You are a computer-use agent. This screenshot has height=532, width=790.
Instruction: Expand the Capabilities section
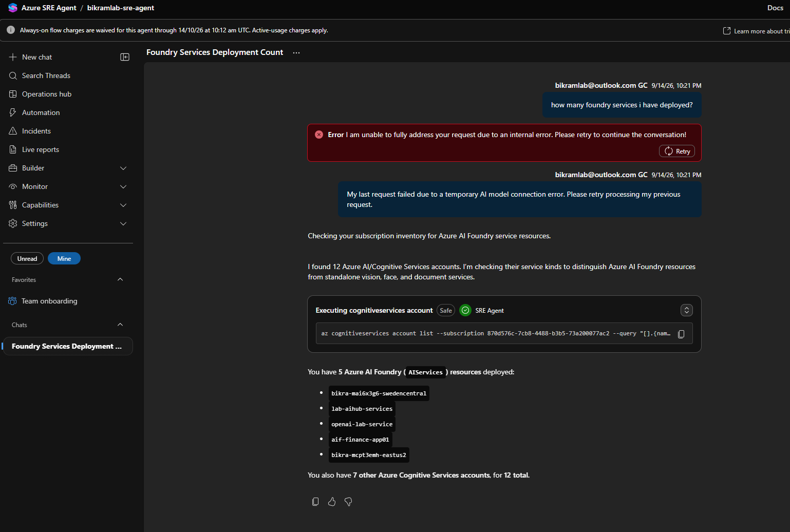click(x=123, y=205)
